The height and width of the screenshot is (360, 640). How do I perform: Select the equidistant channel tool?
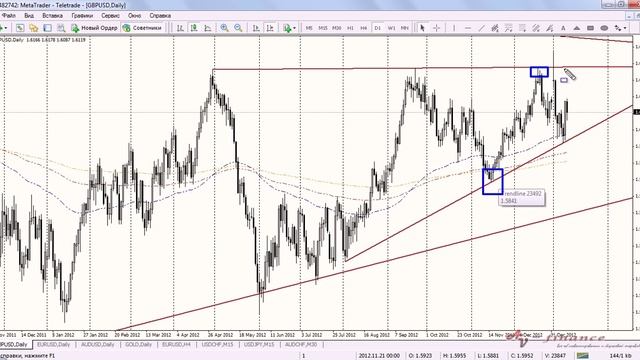(495, 28)
